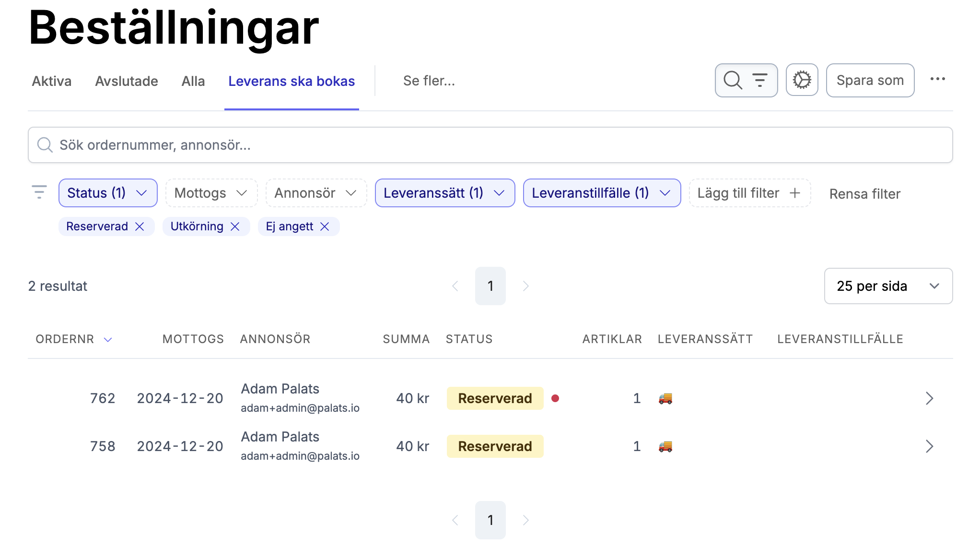Viewport: 980px width, 548px height.
Task: Switch to the Avslutade tab
Action: 127,81
